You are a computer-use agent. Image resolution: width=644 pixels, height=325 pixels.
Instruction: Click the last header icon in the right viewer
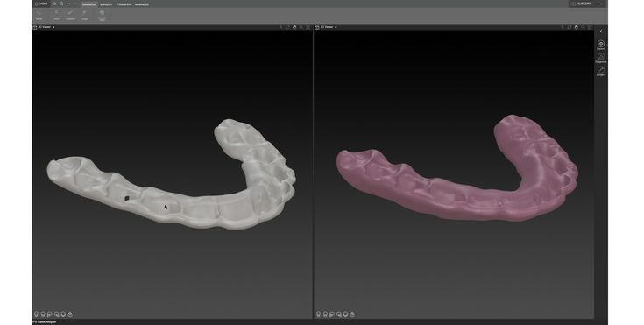[590, 27]
